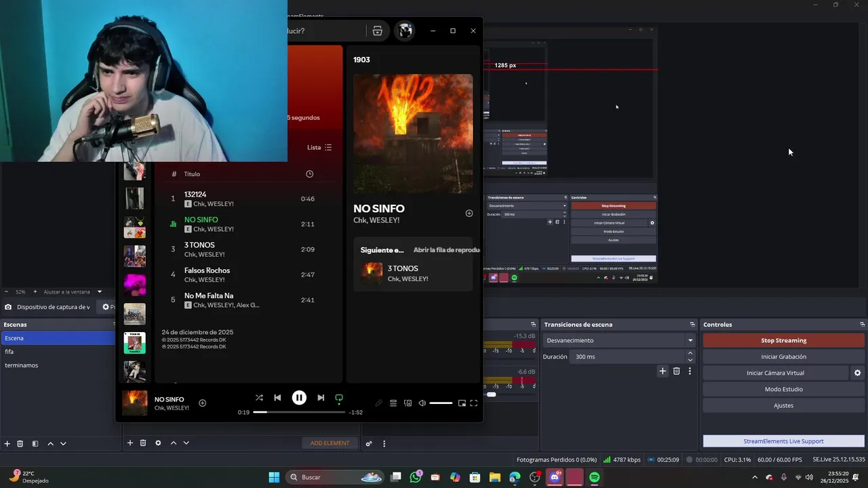Open Spotify from the taskbar
This screenshot has width=868, height=488.
tap(594, 477)
